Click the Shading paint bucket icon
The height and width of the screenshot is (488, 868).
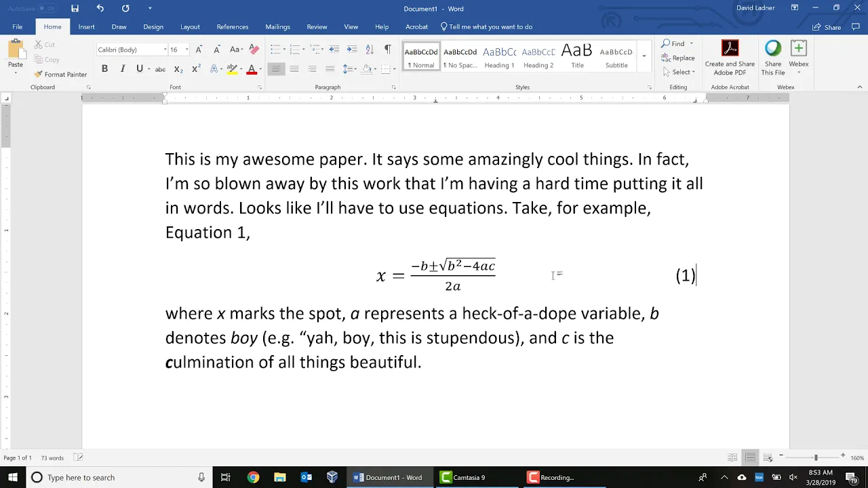366,69
